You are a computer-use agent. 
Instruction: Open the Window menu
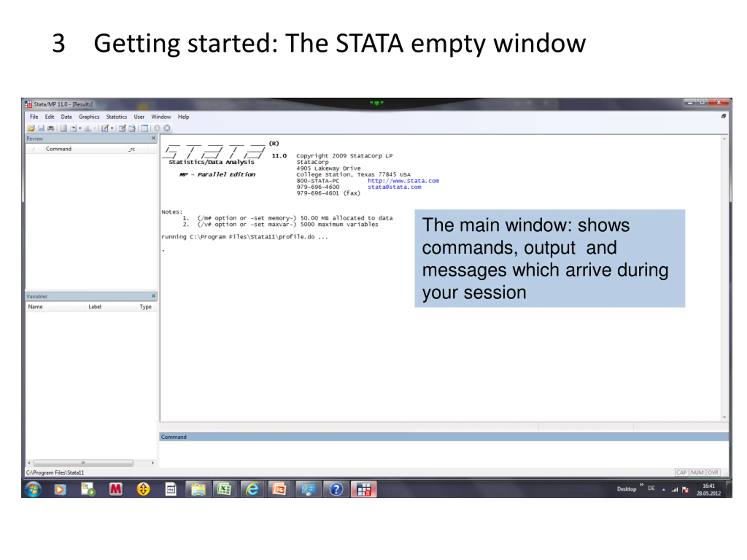161,117
